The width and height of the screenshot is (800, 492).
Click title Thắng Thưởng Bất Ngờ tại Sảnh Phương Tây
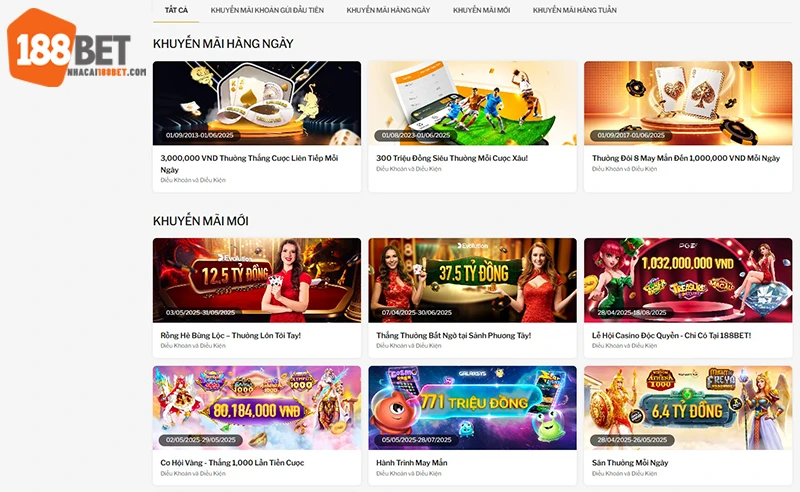tap(454, 335)
